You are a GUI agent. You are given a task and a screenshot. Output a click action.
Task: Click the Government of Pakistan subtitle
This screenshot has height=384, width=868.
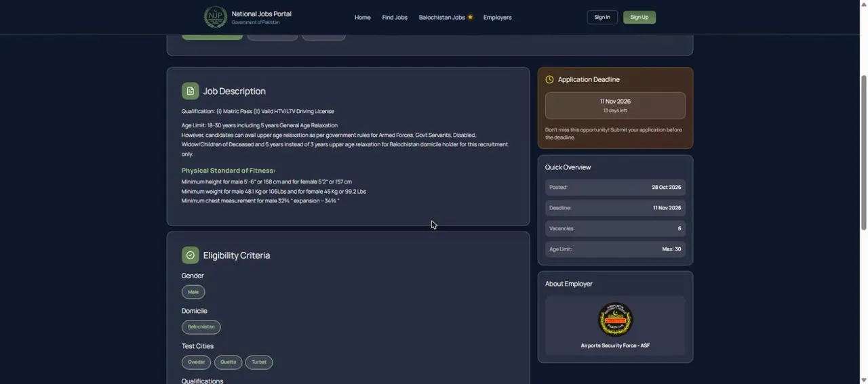coord(256,22)
